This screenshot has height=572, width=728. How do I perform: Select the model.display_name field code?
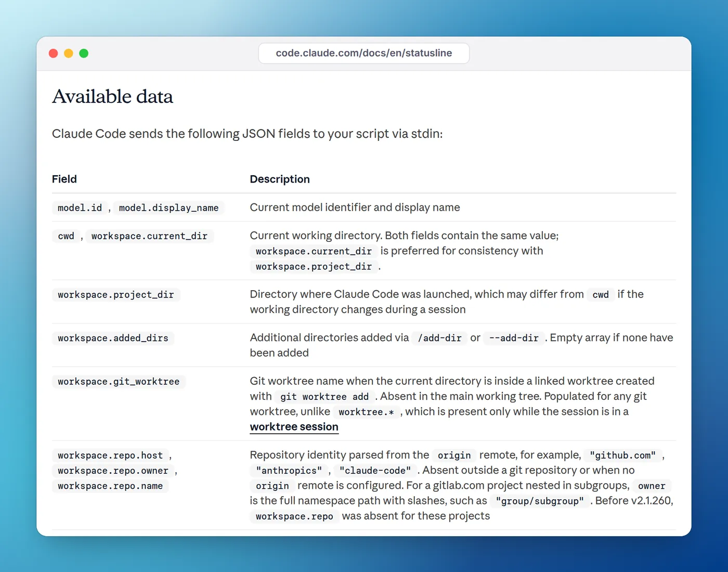click(168, 208)
